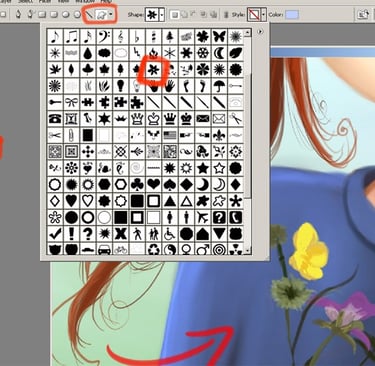
Task: Pick the airplane shape
Action: [203, 217]
